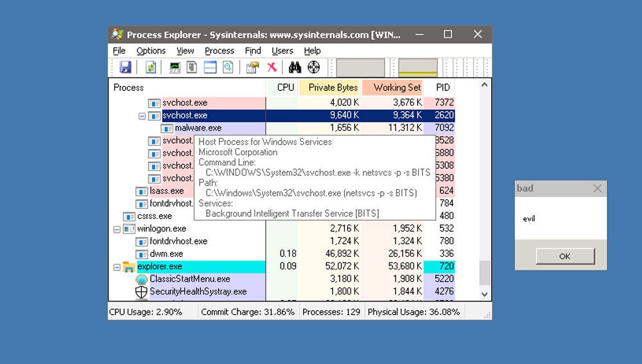Sort by the Private Bytes column header

coord(329,87)
